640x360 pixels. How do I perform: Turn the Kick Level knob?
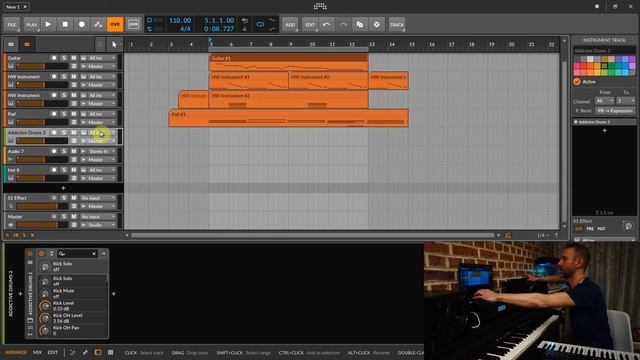tap(45, 306)
